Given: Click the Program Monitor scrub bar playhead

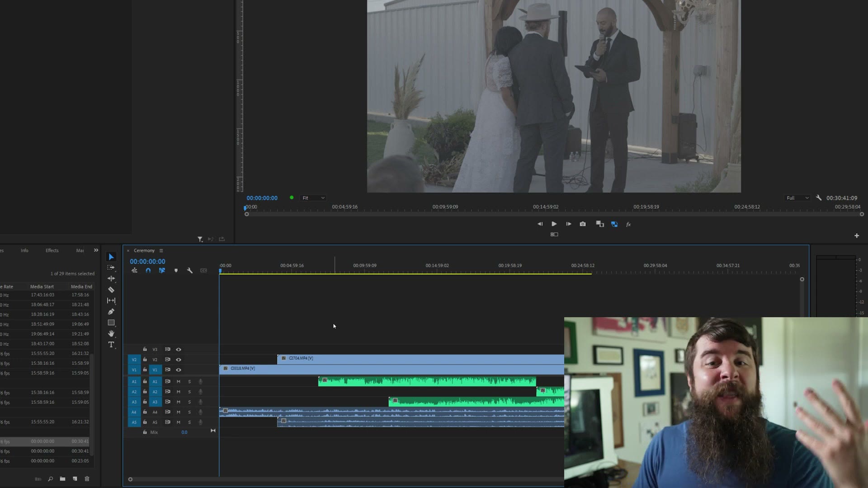Looking at the screenshot, I should [x=245, y=208].
